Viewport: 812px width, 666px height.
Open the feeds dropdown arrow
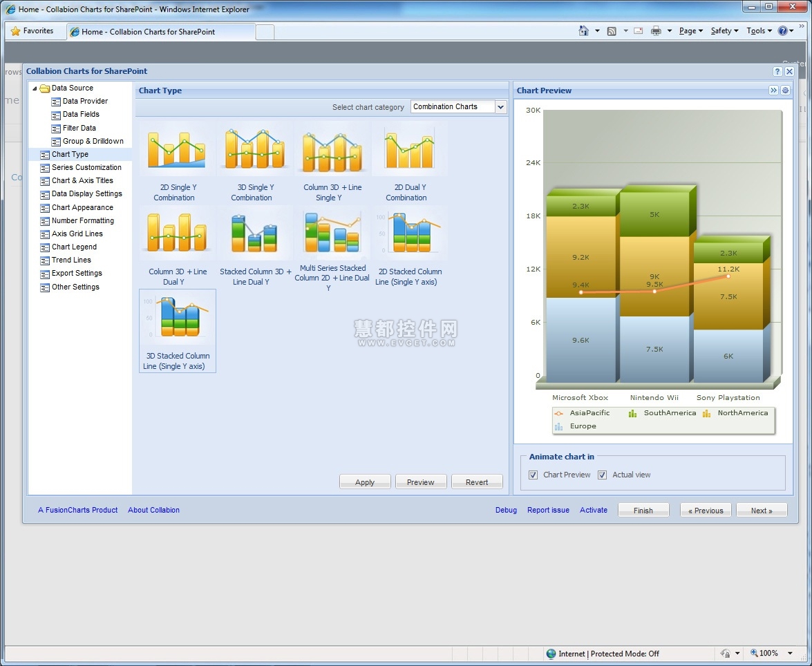pyautogui.click(x=625, y=31)
